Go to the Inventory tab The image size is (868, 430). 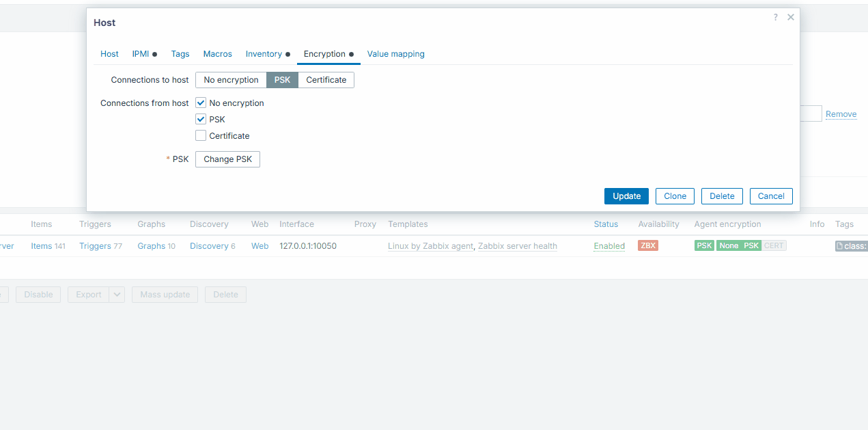click(264, 54)
